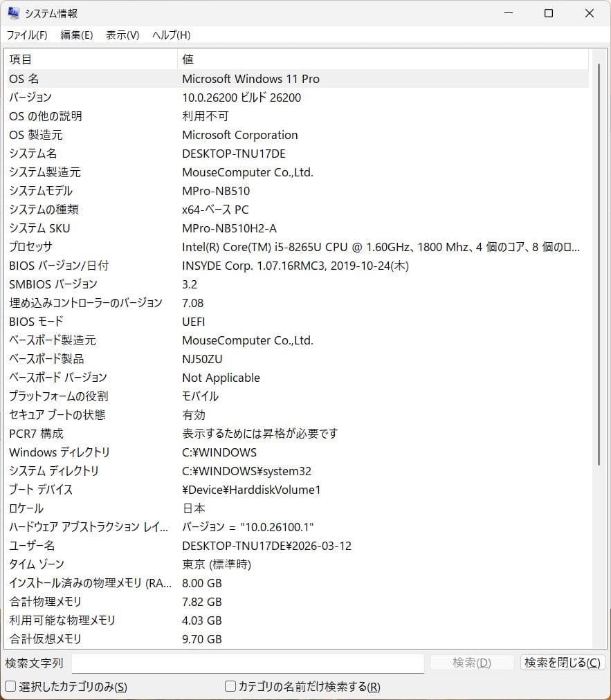The height and width of the screenshot is (700, 611).
Task: Select the ブート デバイス row
Action: 298,490
